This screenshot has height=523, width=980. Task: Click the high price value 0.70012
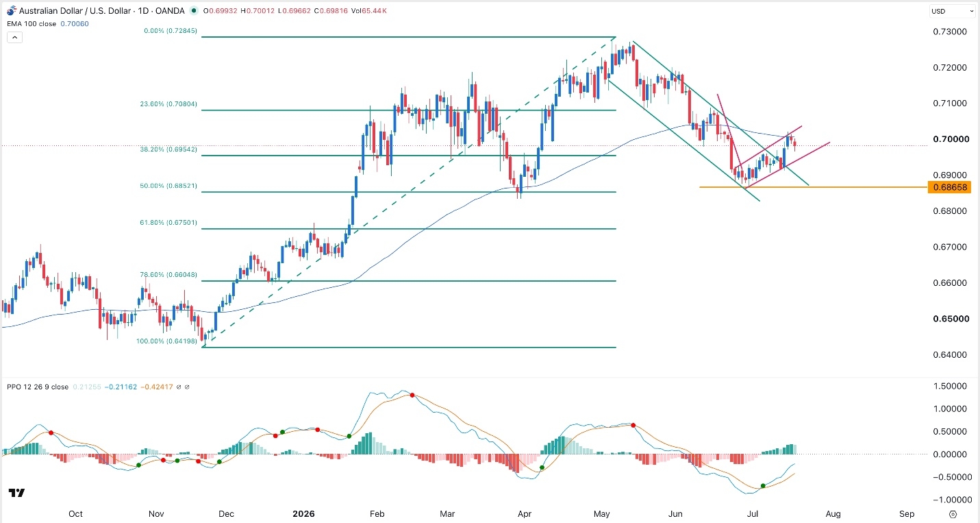(260, 10)
